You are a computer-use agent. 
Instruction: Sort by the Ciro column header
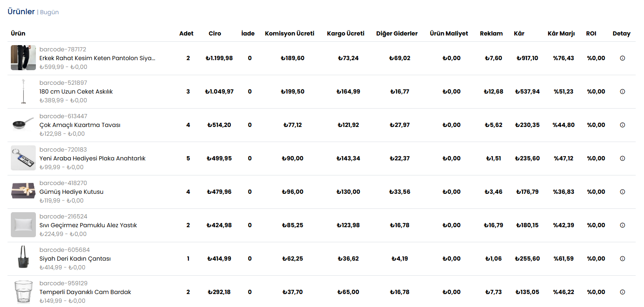(x=215, y=33)
